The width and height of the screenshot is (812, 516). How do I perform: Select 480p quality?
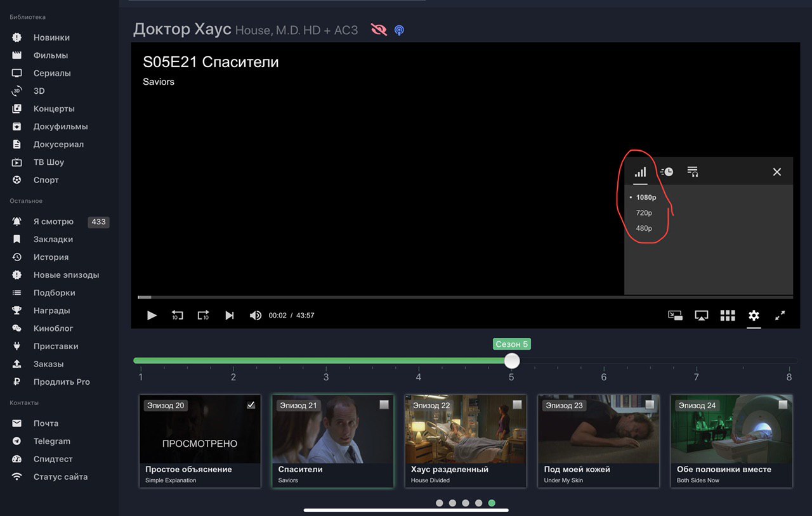pos(644,228)
